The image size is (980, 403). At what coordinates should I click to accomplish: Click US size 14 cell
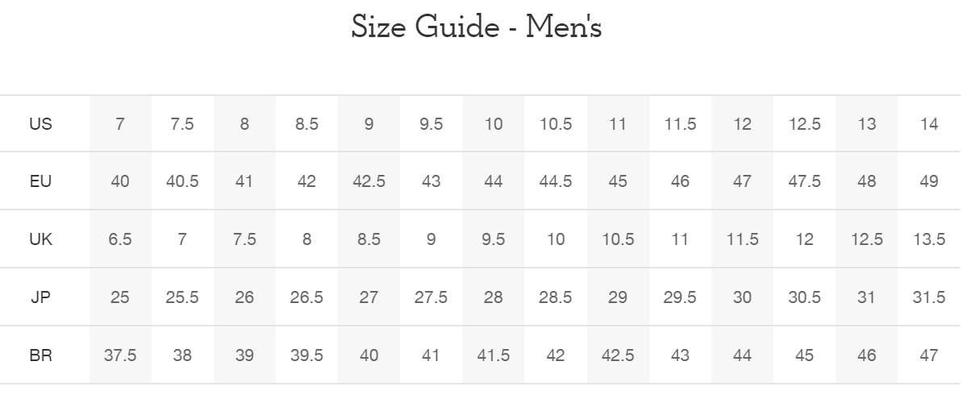(929, 124)
